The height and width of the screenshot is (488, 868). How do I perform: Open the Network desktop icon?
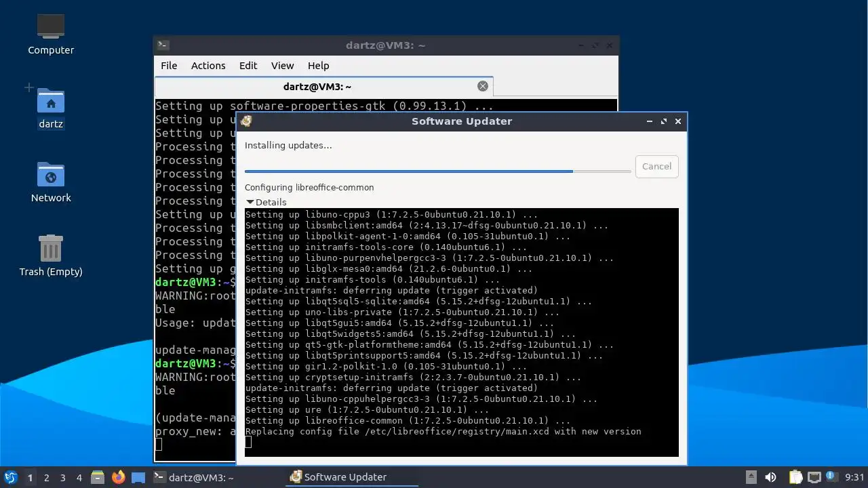point(51,175)
